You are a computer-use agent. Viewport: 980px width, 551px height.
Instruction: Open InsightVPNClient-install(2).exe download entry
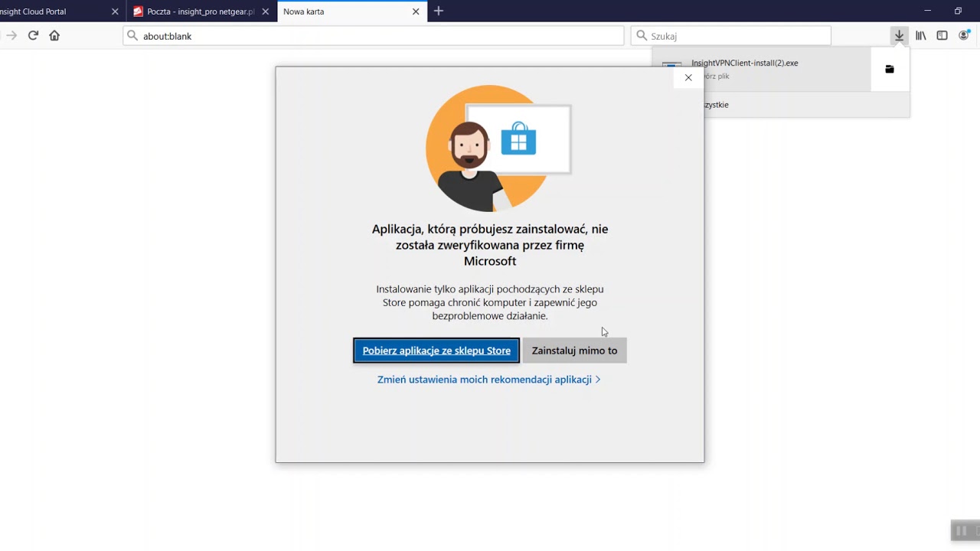tap(762, 69)
